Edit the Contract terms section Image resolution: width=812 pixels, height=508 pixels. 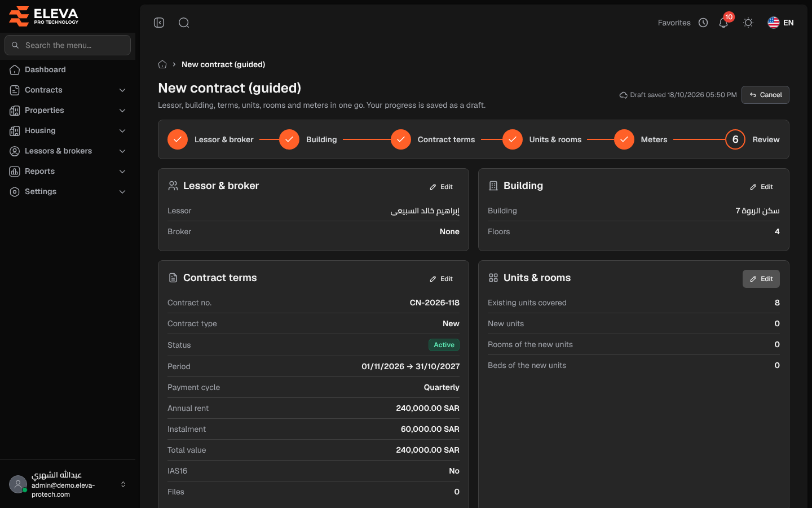(x=441, y=279)
